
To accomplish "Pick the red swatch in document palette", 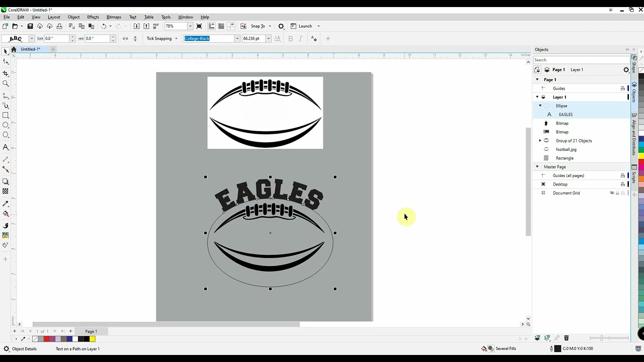I will coord(47,339).
